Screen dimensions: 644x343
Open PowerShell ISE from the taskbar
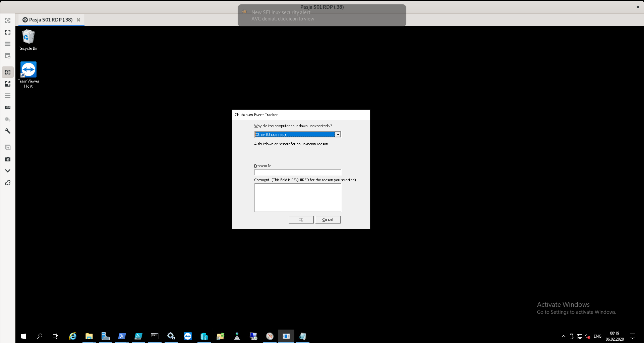click(x=138, y=336)
